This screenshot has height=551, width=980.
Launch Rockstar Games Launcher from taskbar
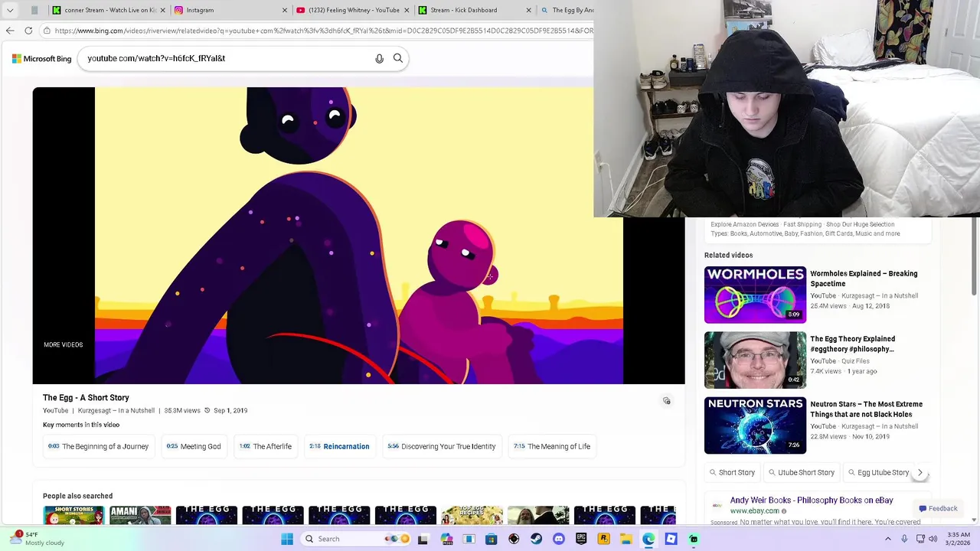604,539
